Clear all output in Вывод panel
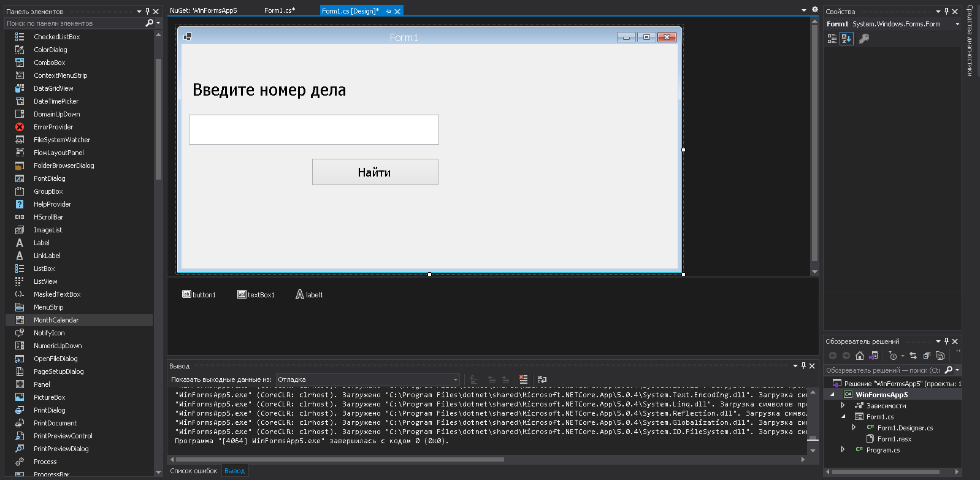Image resolution: width=980 pixels, height=480 pixels. click(x=523, y=379)
